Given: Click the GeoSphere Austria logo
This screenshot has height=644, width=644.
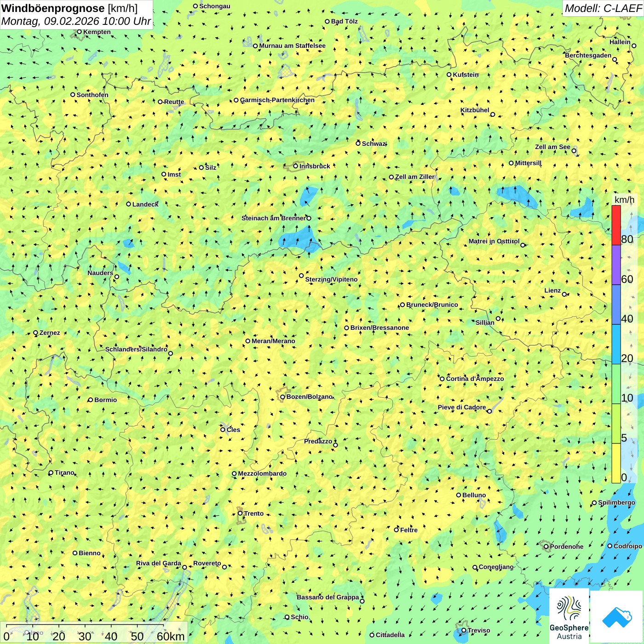Looking at the screenshot, I should 569,616.
